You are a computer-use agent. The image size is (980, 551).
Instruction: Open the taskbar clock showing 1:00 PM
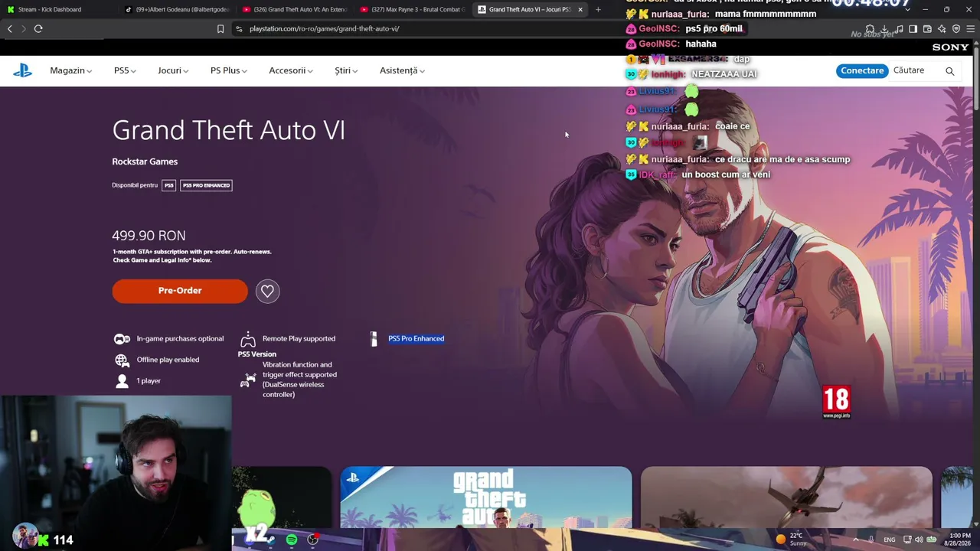pos(959,540)
